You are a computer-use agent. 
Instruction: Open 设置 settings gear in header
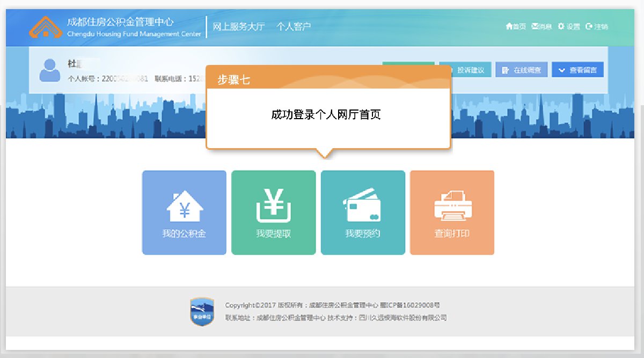click(x=569, y=26)
